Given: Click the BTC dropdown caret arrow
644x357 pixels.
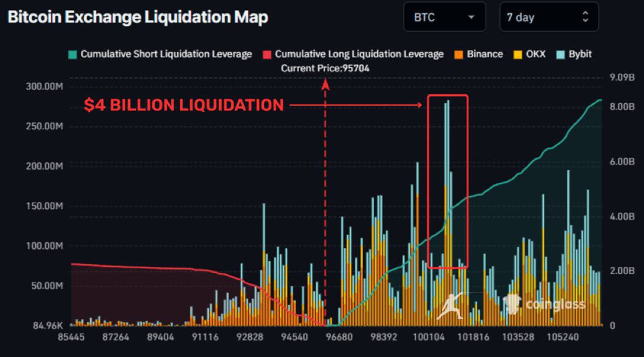Looking at the screenshot, I should click(471, 18).
